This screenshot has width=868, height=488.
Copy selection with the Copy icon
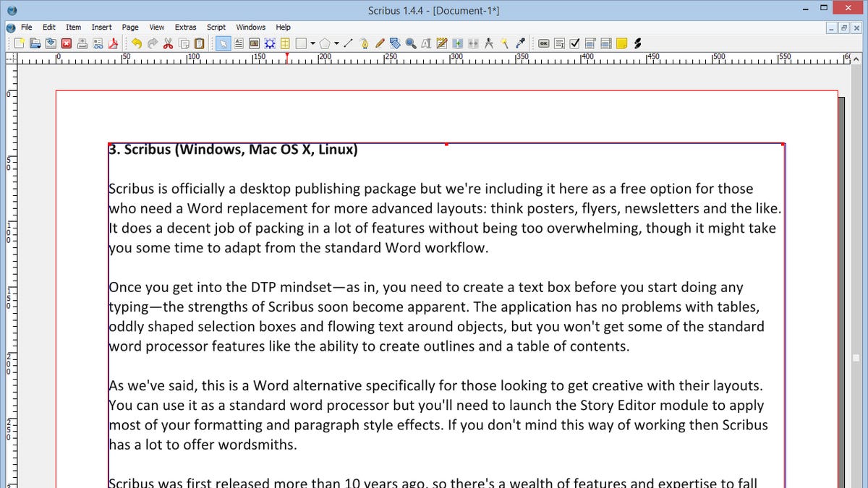pos(184,43)
